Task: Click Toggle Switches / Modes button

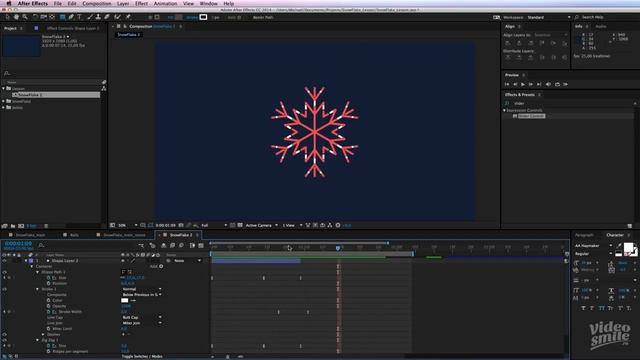Action: (142, 356)
